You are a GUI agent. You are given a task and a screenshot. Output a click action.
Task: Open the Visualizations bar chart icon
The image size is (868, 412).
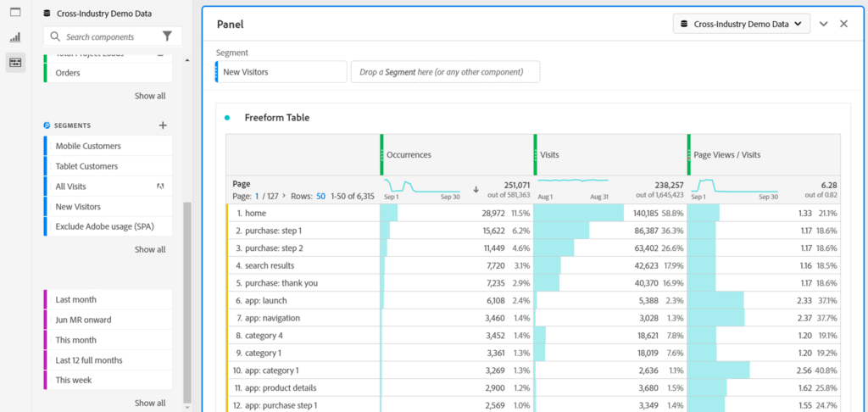pos(15,37)
